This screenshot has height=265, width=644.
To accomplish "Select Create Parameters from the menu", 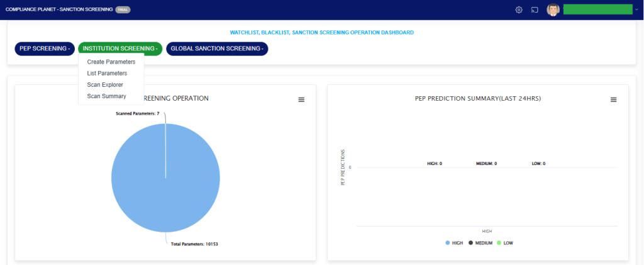I will (x=111, y=62).
